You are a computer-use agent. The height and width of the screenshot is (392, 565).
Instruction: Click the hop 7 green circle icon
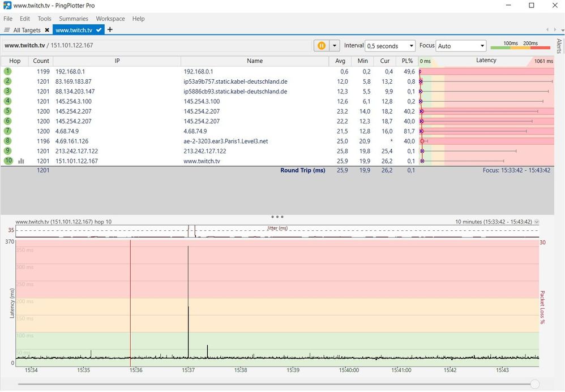pyautogui.click(x=7, y=131)
